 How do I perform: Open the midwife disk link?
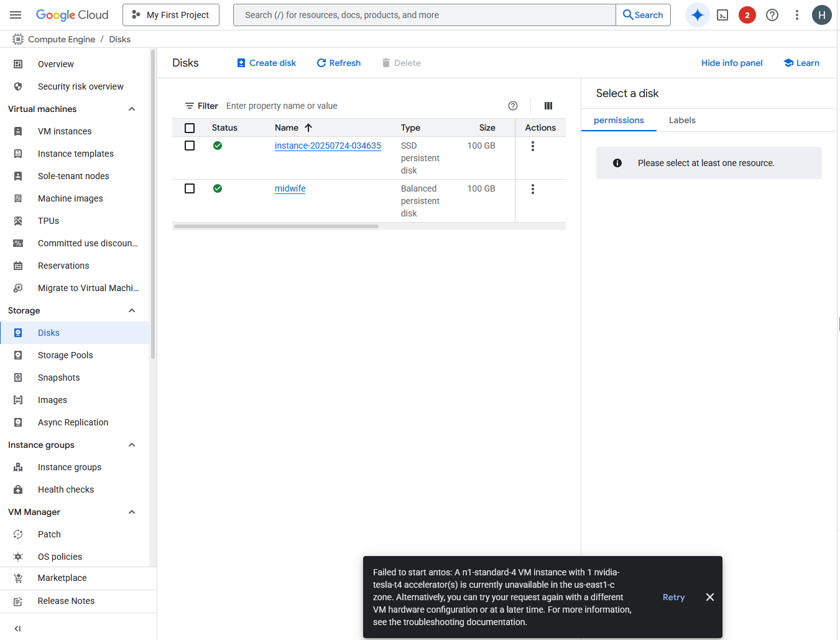(x=290, y=188)
